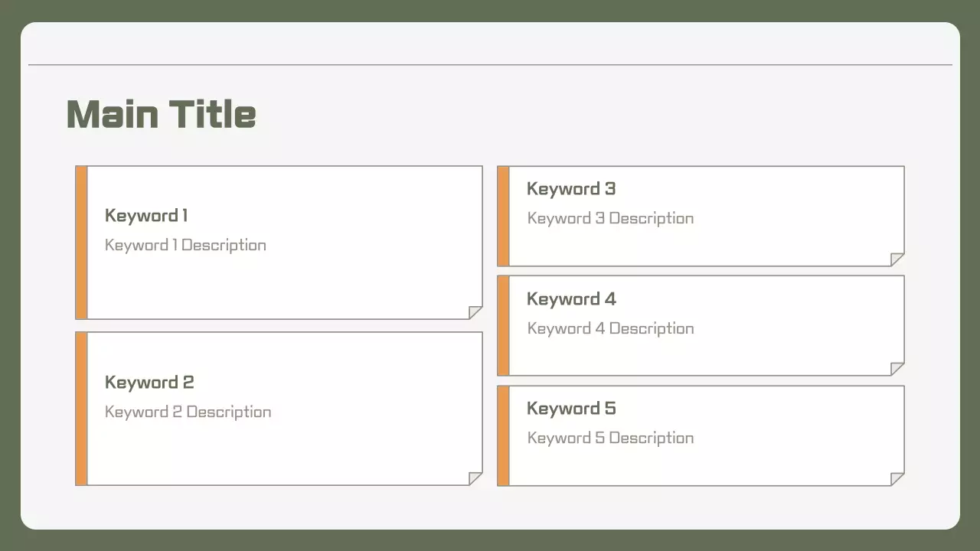Click the folded corner of Keyword 4 card
The width and height of the screenshot is (980, 551).
click(897, 369)
